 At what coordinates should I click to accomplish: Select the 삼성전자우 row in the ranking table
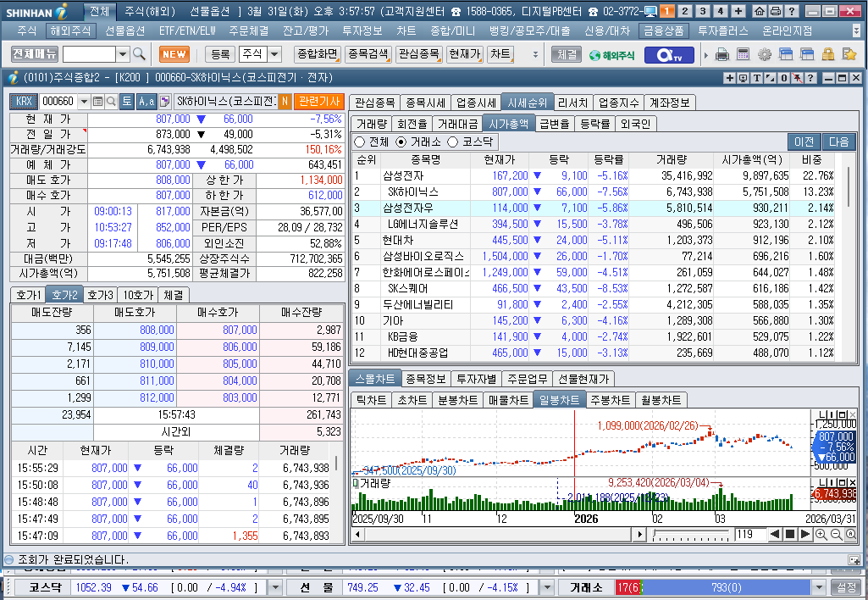594,208
